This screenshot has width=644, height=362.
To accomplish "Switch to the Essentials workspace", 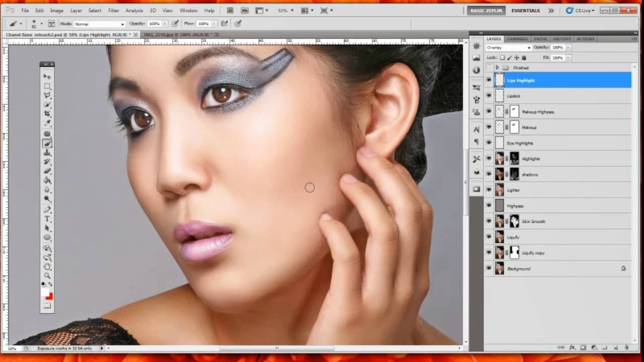I will coord(525,11).
